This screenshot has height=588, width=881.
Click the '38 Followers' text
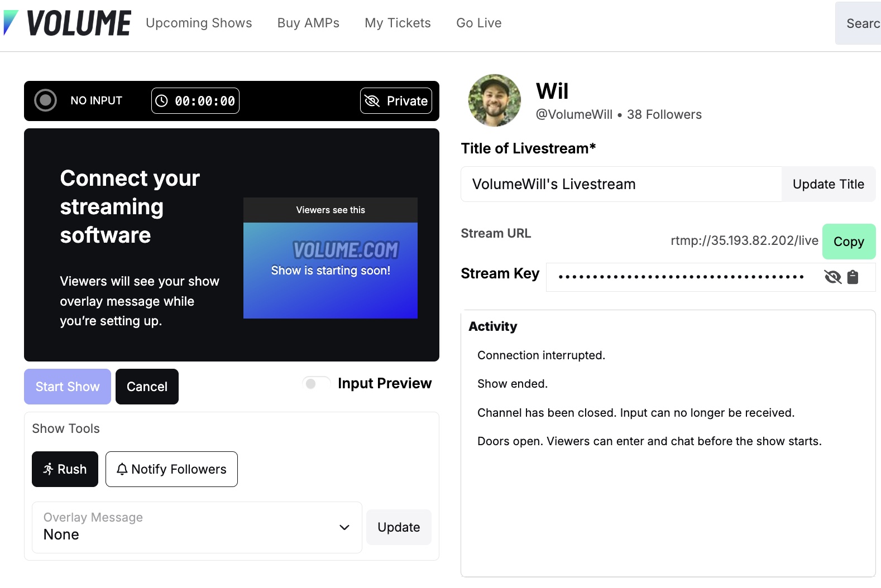664,114
